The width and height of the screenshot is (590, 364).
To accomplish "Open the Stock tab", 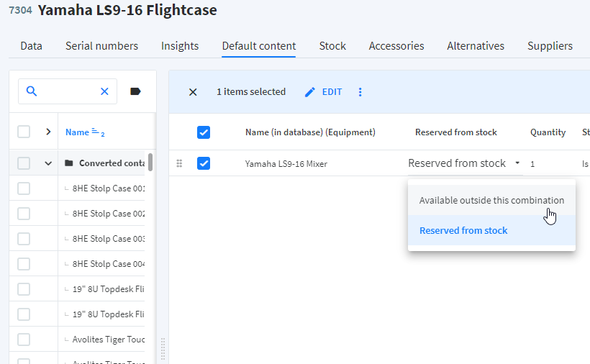I will coord(332,46).
